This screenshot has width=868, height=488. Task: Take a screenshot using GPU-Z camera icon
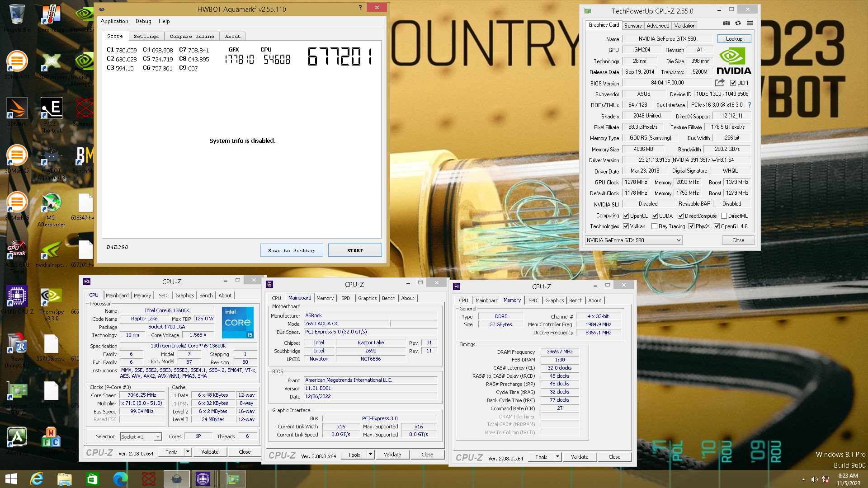(726, 23)
